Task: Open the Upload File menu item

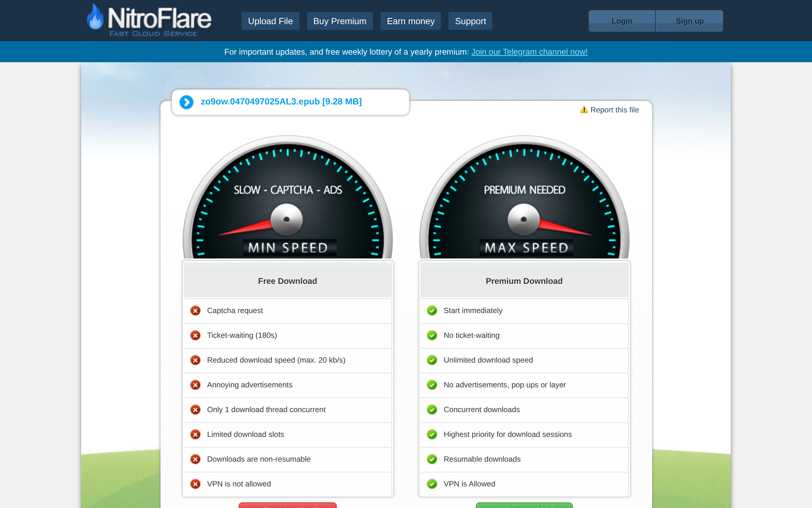Action: (271, 21)
